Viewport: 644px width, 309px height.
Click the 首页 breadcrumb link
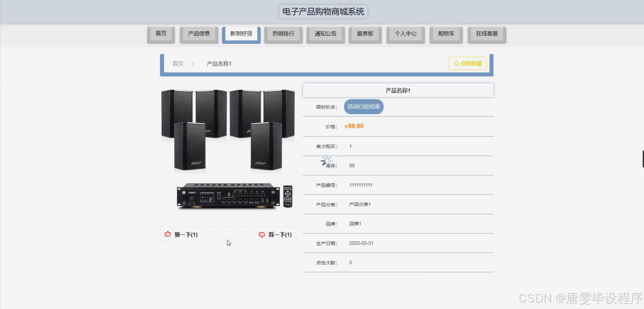[178, 64]
